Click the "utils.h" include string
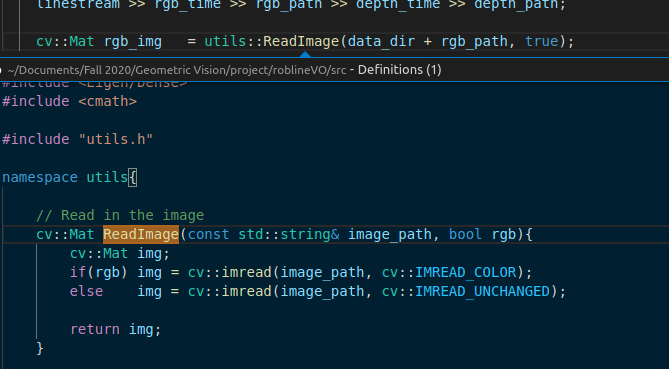The image size is (669, 369). click(x=116, y=139)
